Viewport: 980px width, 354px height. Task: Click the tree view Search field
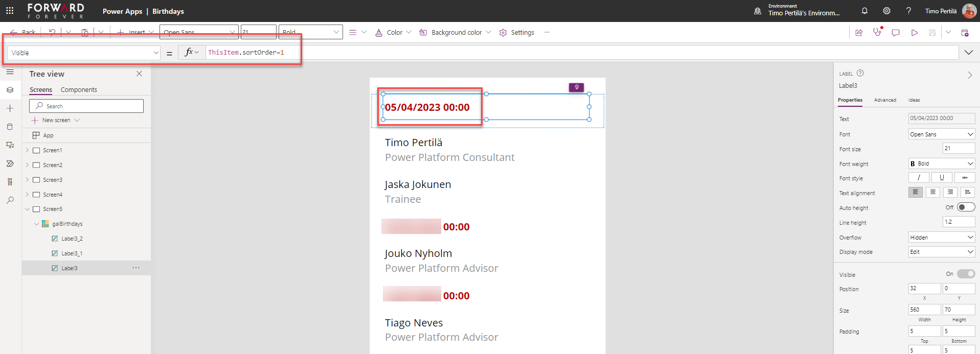(x=86, y=106)
